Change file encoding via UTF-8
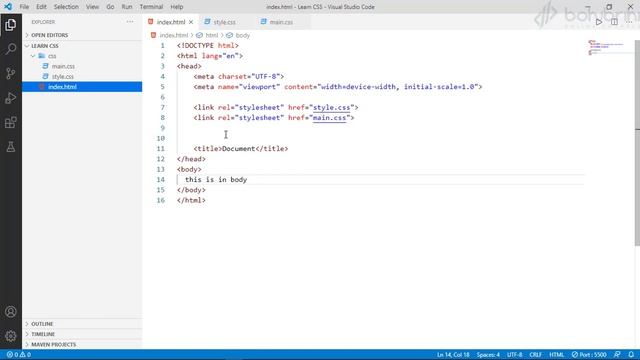This screenshot has height=360, width=640. [514, 355]
